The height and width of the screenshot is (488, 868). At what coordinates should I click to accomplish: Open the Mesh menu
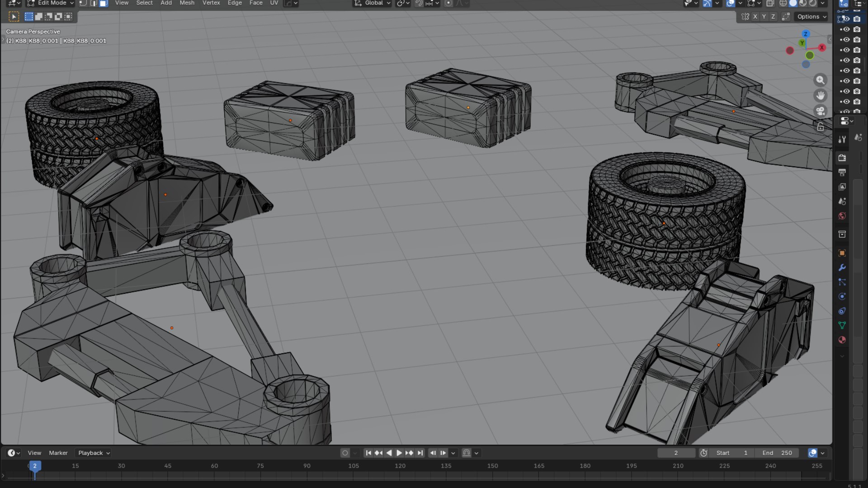[187, 3]
